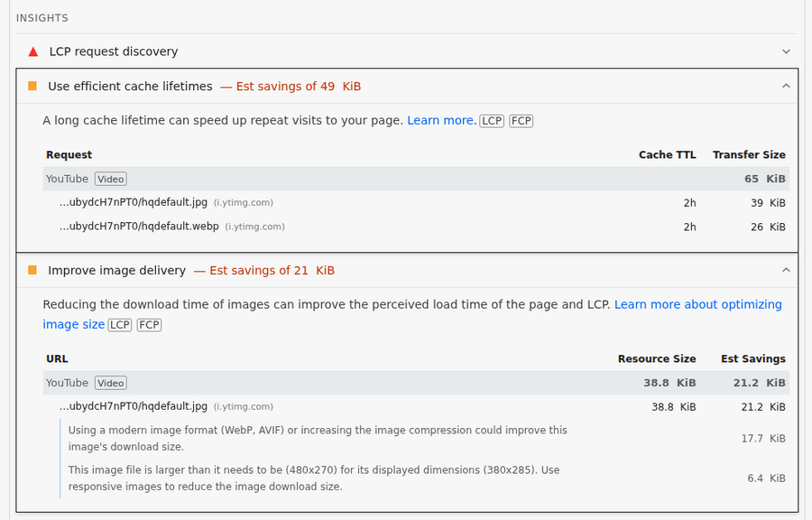Click the FCP badge in cache lifetimes description

tap(521, 121)
